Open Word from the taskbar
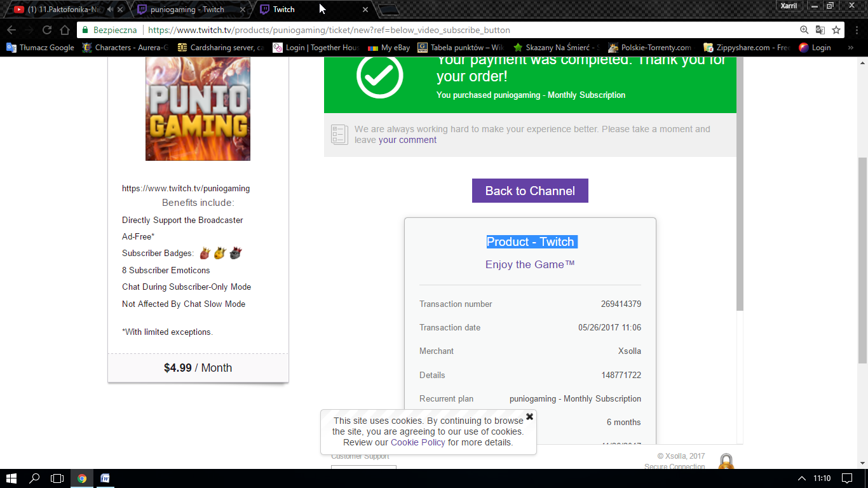The height and width of the screenshot is (488, 868). click(x=105, y=478)
